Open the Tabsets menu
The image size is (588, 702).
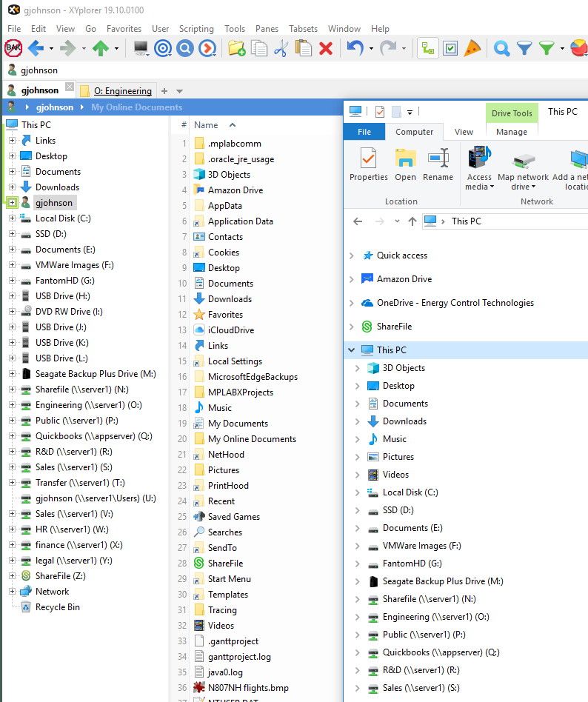point(304,29)
